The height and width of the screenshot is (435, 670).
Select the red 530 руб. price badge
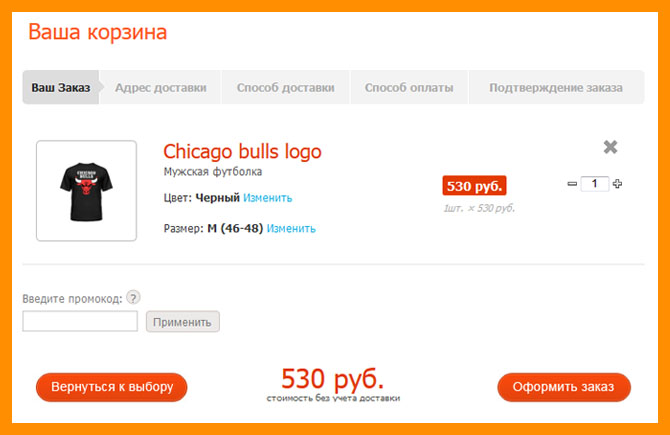[x=474, y=186]
